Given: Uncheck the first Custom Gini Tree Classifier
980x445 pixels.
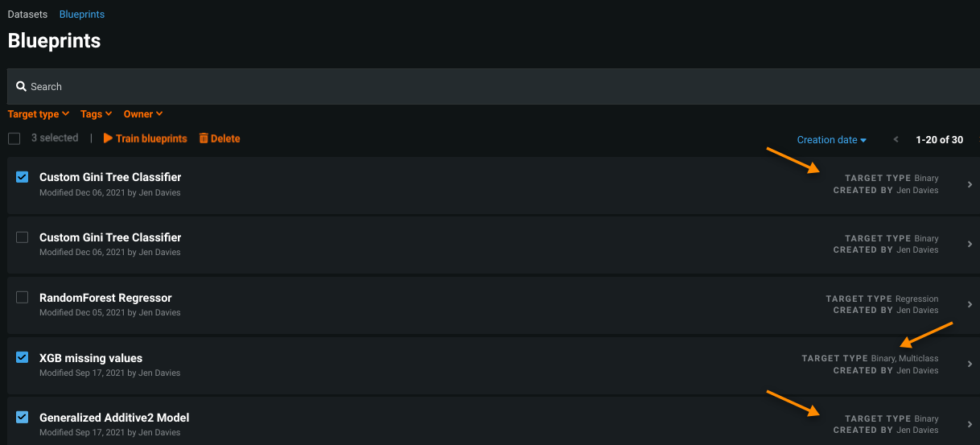Looking at the screenshot, I should click(x=23, y=177).
